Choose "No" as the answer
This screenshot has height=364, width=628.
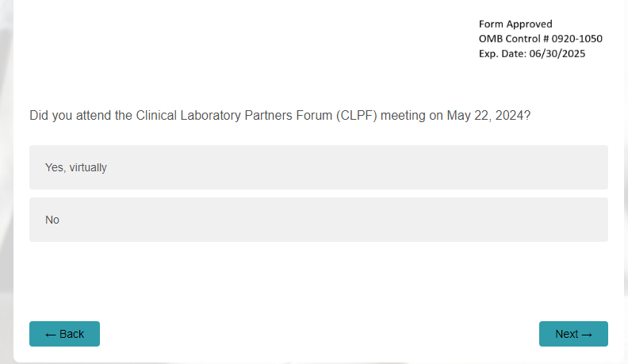(x=318, y=220)
